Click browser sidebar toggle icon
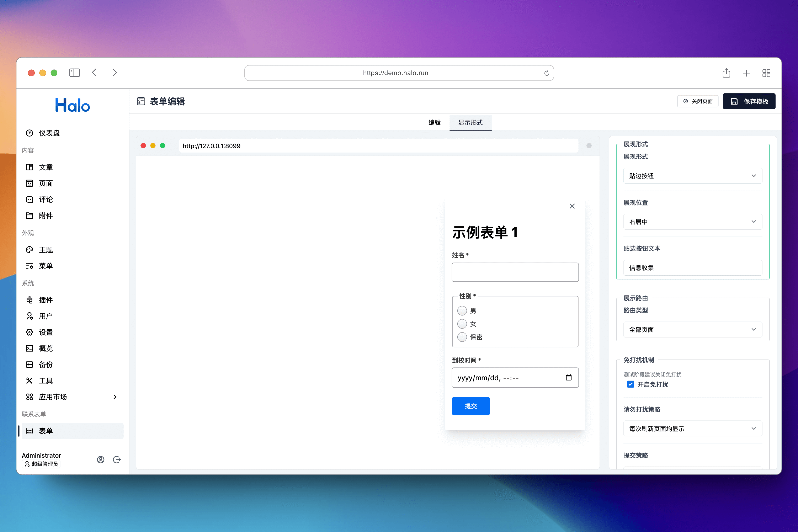 coord(75,73)
